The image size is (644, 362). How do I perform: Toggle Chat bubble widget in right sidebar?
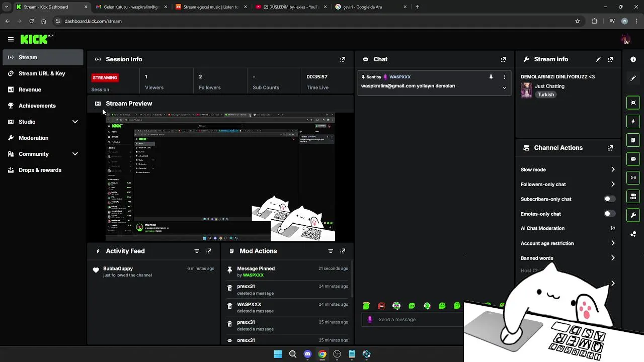[x=633, y=159]
